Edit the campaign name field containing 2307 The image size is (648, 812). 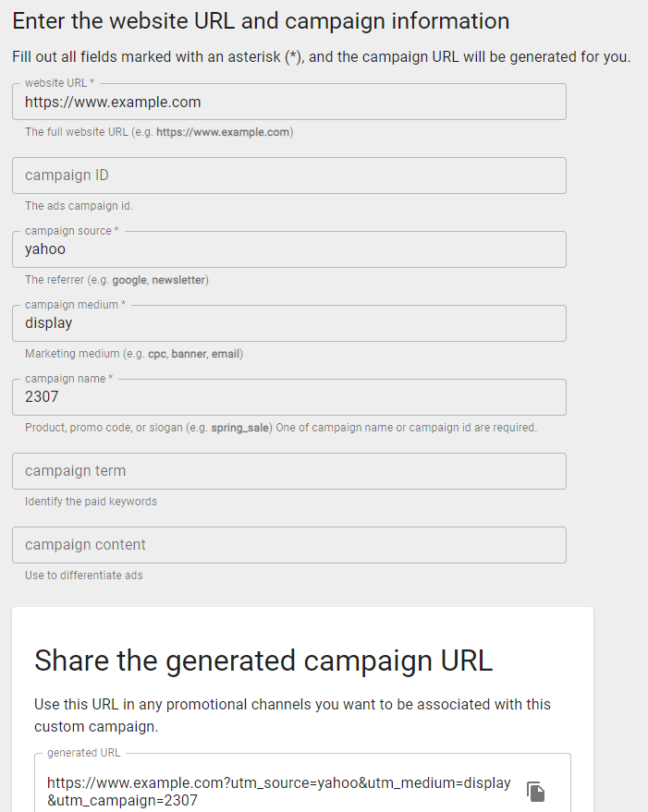pyautogui.click(x=289, y=397)
